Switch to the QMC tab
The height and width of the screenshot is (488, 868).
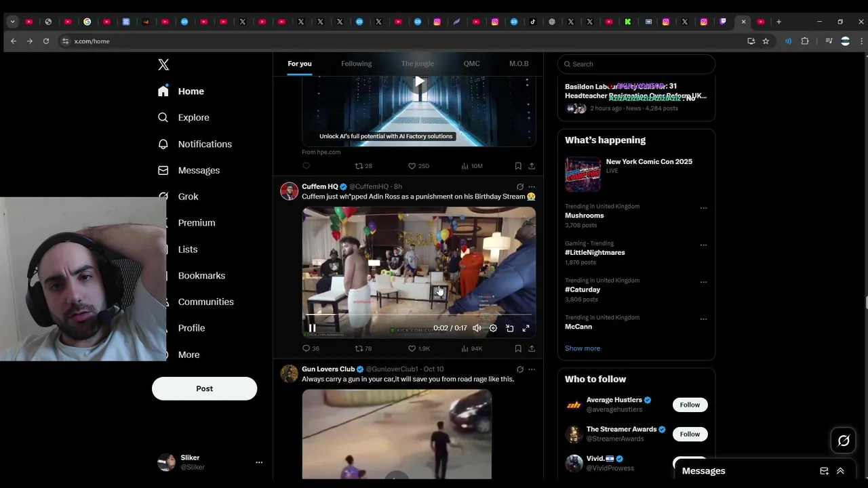coord(471,64)
